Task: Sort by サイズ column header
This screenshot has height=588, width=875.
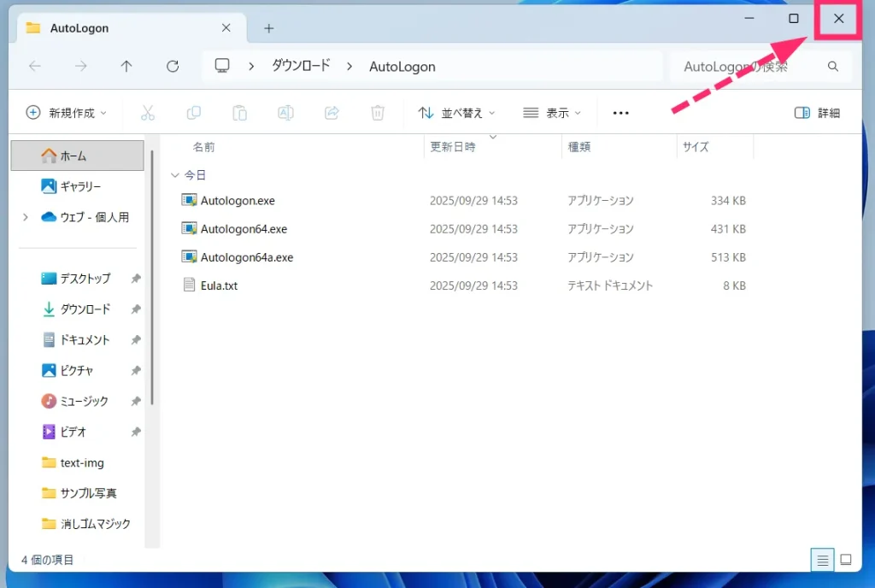Action: pyautogui.click(x=696, y=147)
